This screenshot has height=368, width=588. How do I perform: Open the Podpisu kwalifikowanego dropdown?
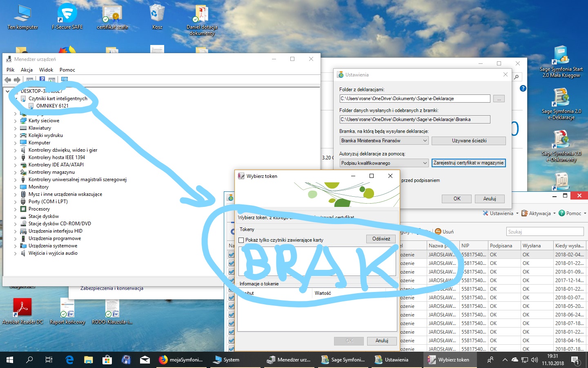click(384, 163)
